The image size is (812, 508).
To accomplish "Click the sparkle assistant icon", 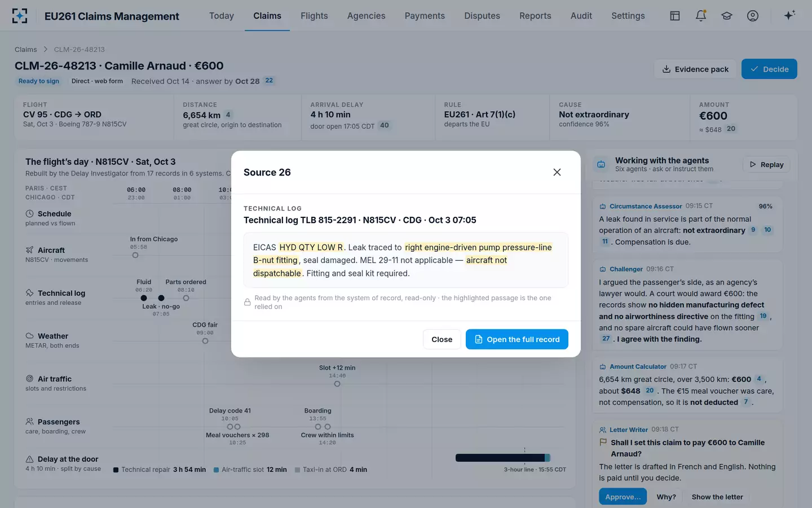I will [x=789, y=15].
